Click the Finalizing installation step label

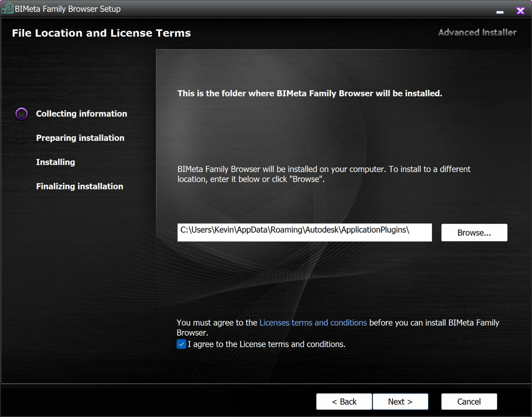pos(80,186)
